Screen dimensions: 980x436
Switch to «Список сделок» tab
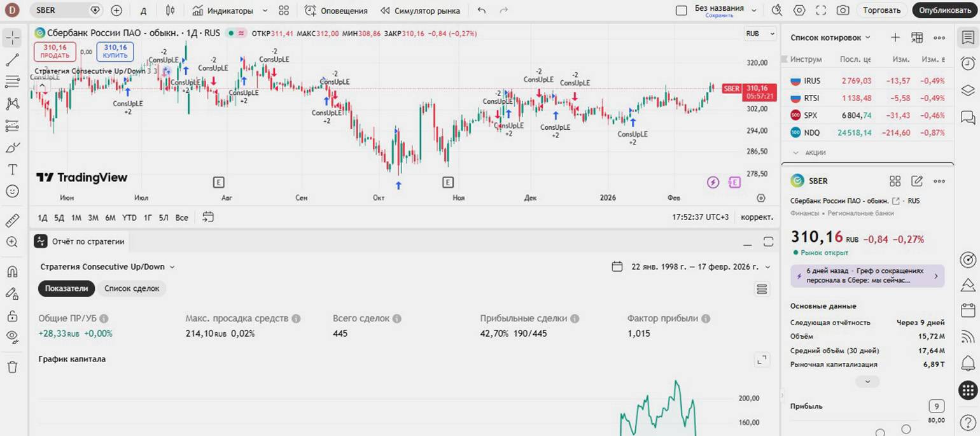pos(132,288)
